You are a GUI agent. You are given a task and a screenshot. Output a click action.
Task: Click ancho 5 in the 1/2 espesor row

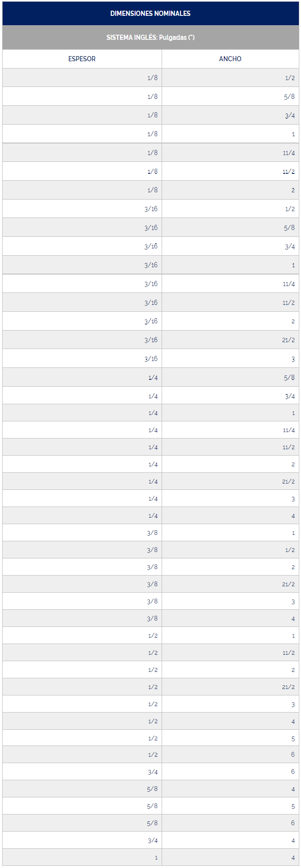click(293, 739)
